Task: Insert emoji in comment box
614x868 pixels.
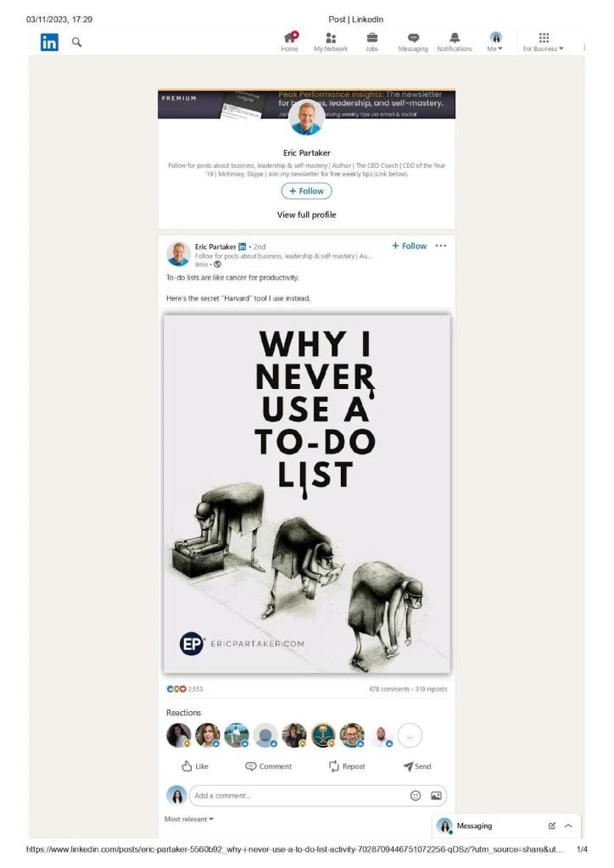Action: pyautogui.click(x=416, y=795)
